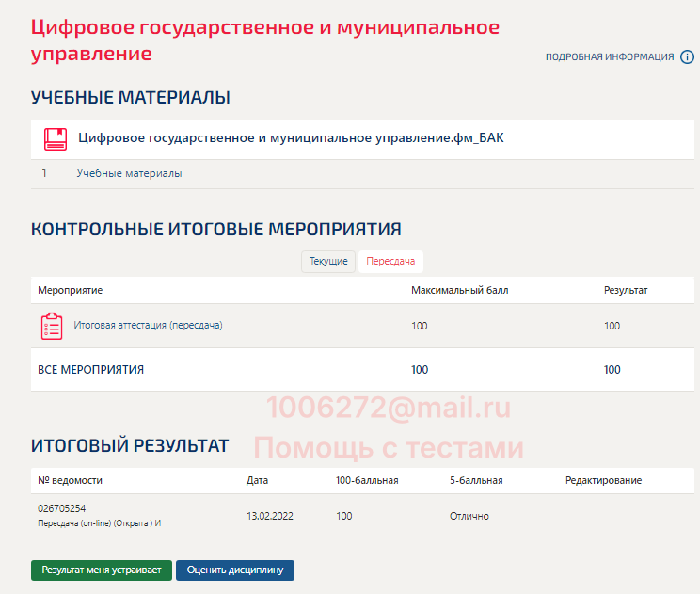Click the red disk icon of the course materials
The height and width of the screenshot is (594, 700).
56,139
